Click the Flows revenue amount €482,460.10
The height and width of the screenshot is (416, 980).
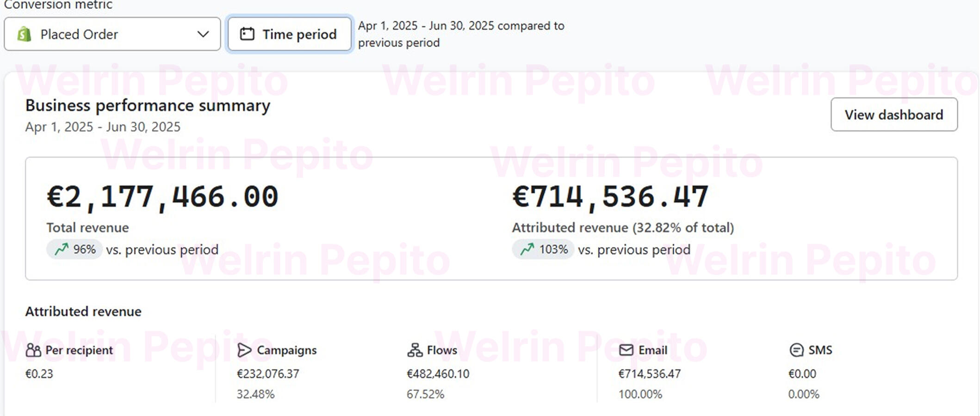coord(438,373)
